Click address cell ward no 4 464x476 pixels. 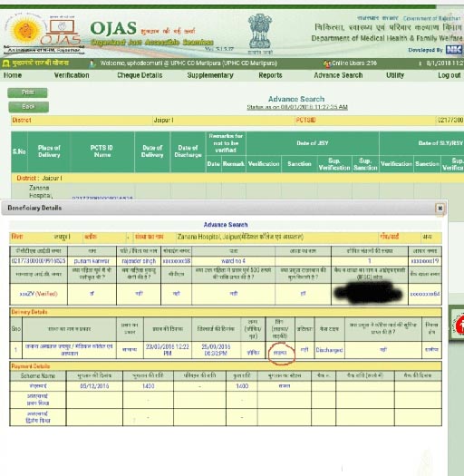point(233,261)
